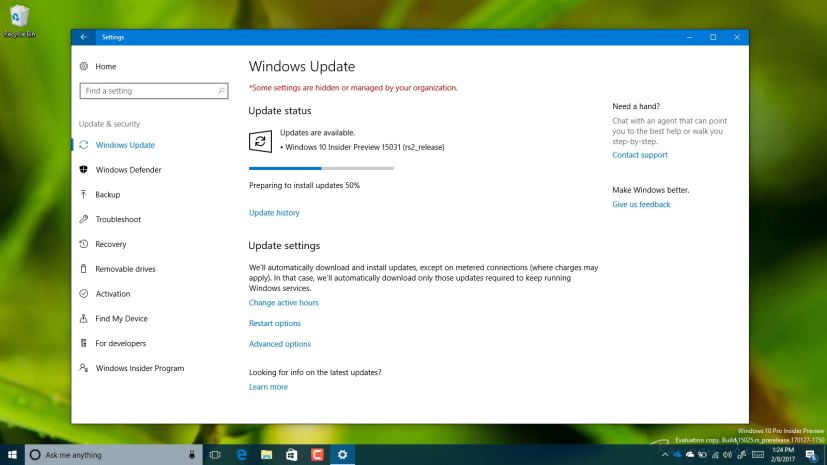The image size is (827, 465).
Task: Click the Settings back arrow
Action: (x=83, y=37)
